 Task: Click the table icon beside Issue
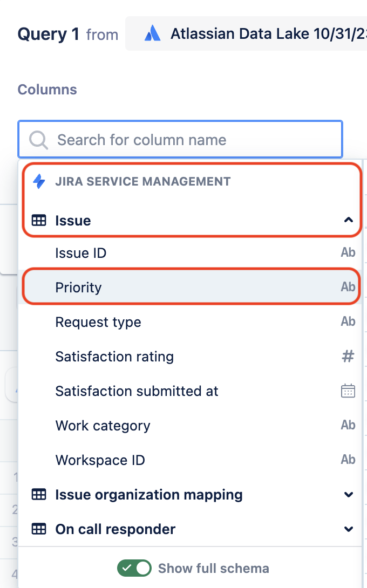[x=38, y=220]
